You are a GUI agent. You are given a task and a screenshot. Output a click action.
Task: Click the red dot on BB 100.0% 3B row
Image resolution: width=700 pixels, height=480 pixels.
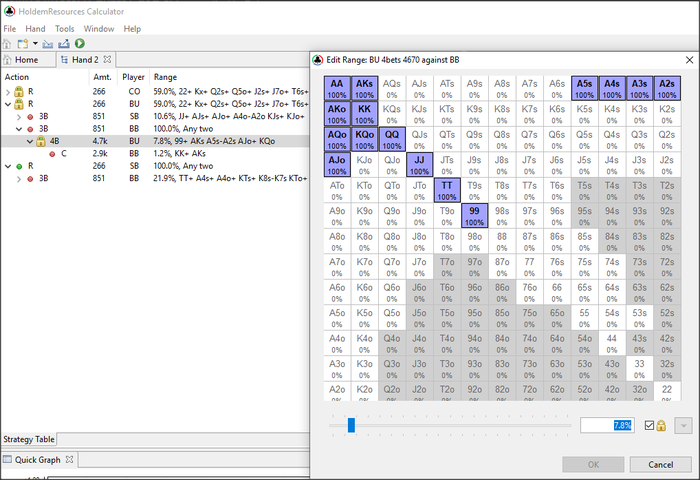click(30, 129)
